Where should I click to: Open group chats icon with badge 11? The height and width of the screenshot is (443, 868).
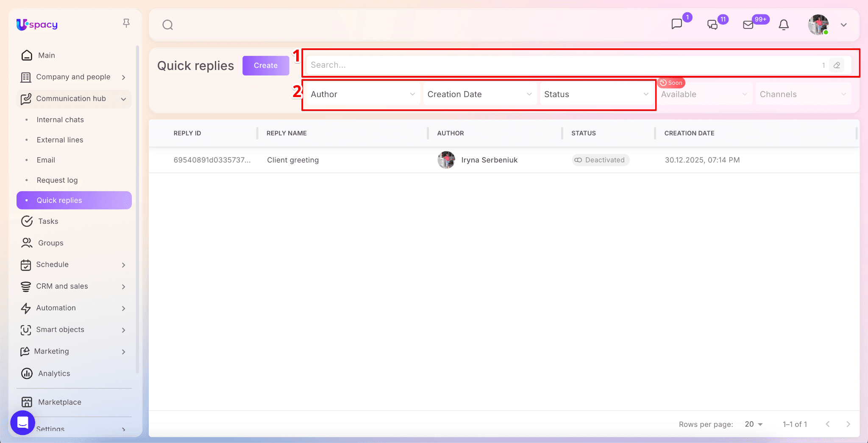tap(712, 25)
